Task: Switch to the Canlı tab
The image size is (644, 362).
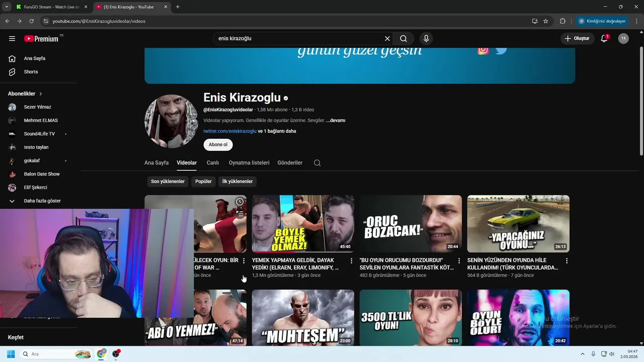Action: [x=212, y=163]
